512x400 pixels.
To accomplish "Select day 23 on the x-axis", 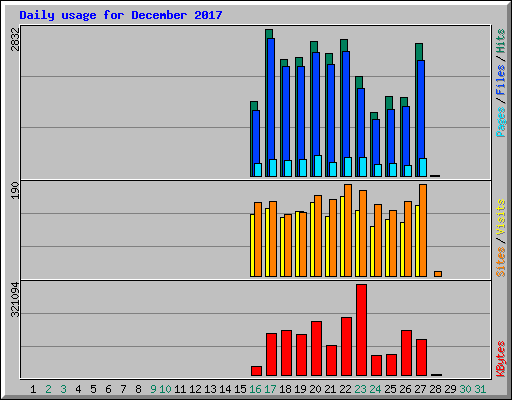I will point(360,389).
